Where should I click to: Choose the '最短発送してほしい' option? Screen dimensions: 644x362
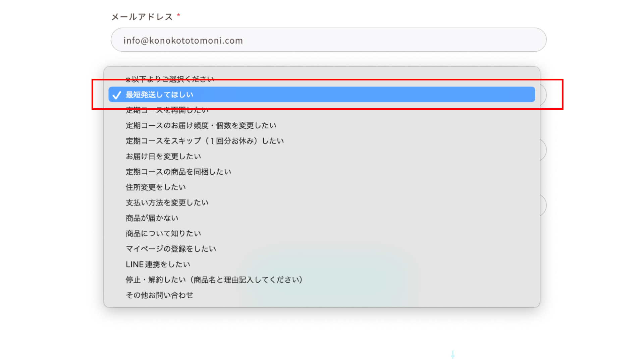coord(322,95)
